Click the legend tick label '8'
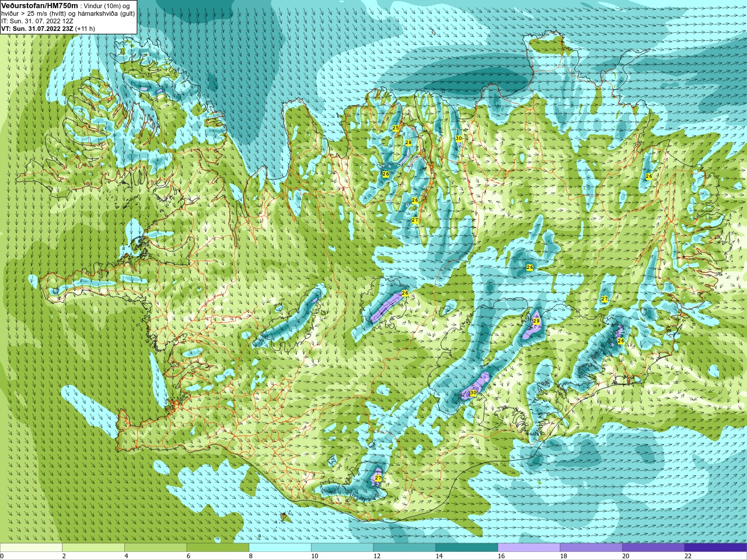 [251, 556]
